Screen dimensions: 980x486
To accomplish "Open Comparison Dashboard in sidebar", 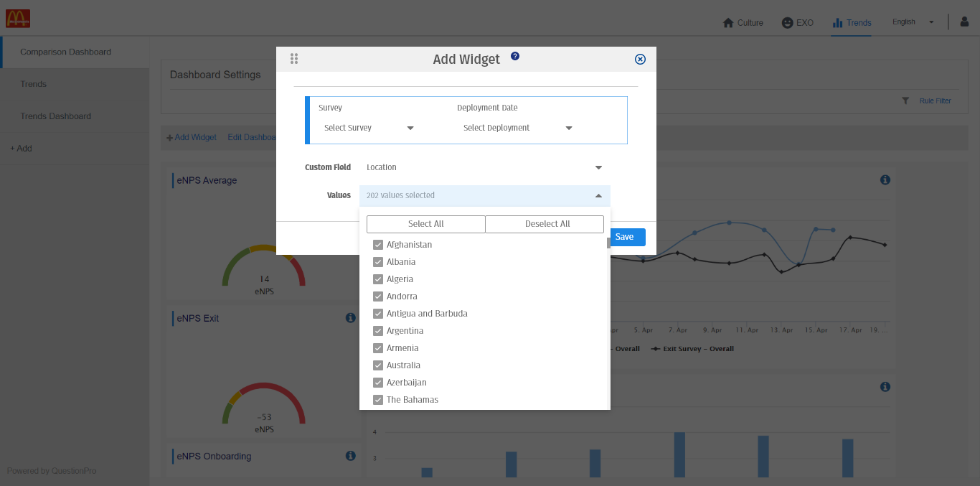I will point(75,52).
